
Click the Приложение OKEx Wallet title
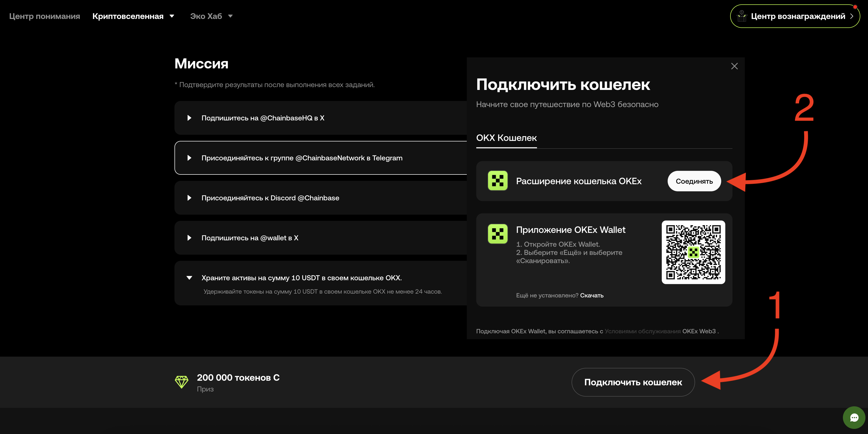pos(571,230)
